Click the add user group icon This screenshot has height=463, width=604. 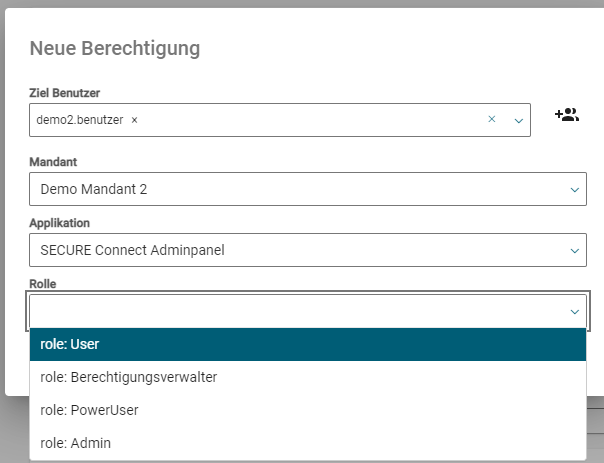tap(567, 115)
